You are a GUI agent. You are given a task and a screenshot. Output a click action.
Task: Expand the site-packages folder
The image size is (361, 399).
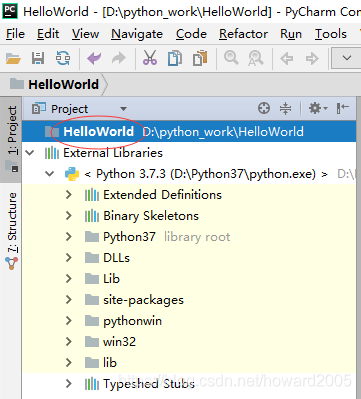[69, 300]
